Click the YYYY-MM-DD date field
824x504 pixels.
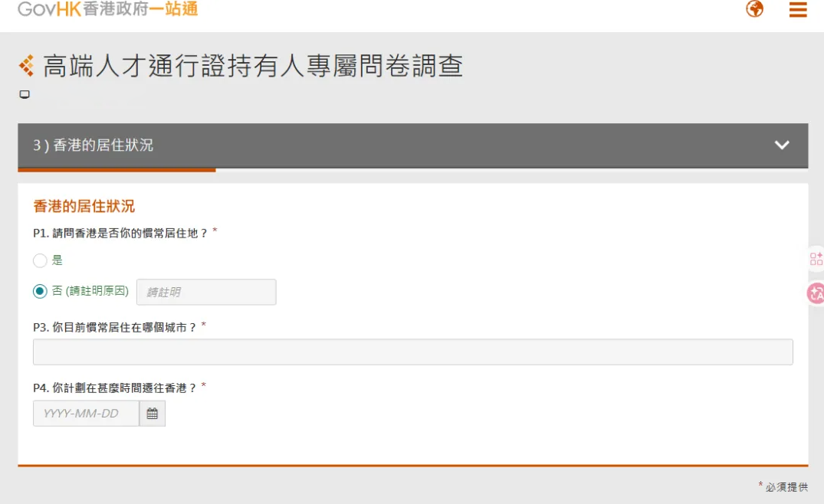point(86,414)
